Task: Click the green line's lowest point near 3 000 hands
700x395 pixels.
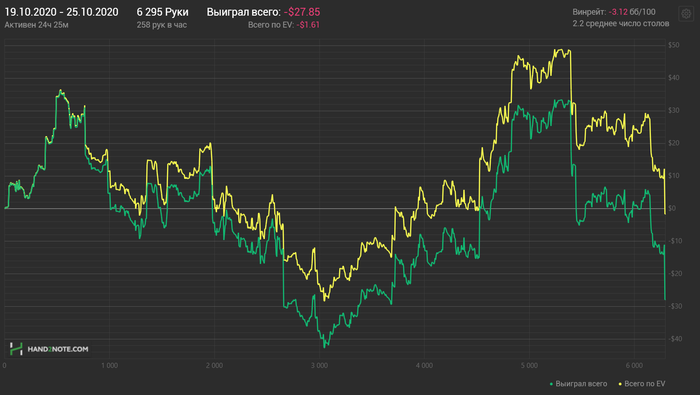Action: 325,346
